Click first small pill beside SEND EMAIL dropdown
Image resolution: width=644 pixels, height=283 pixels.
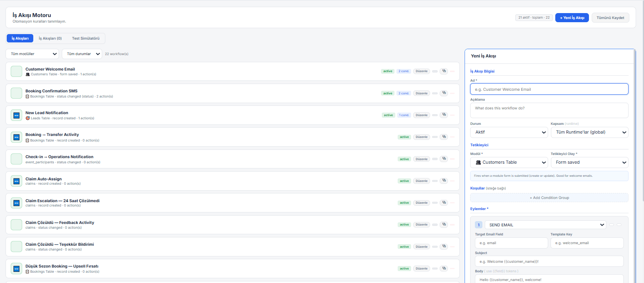pos(612,225)
